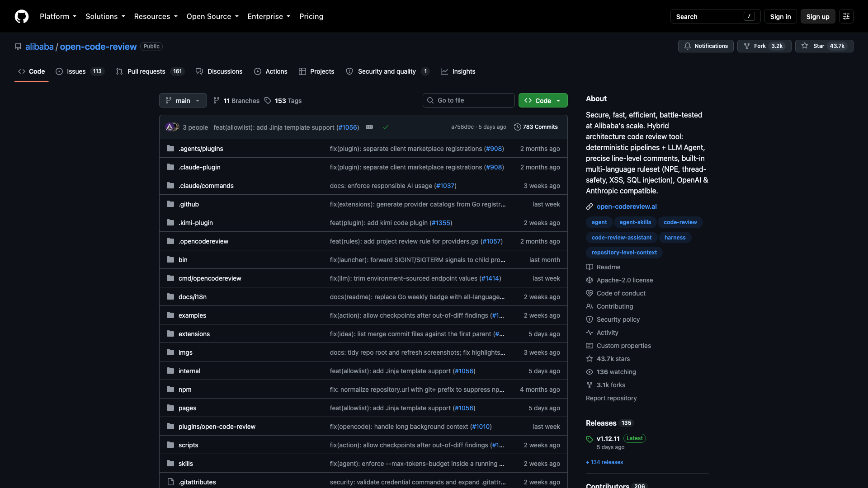Click the Go to file field
This screenshot has height=488, width=868.
[x=469, y=100]
